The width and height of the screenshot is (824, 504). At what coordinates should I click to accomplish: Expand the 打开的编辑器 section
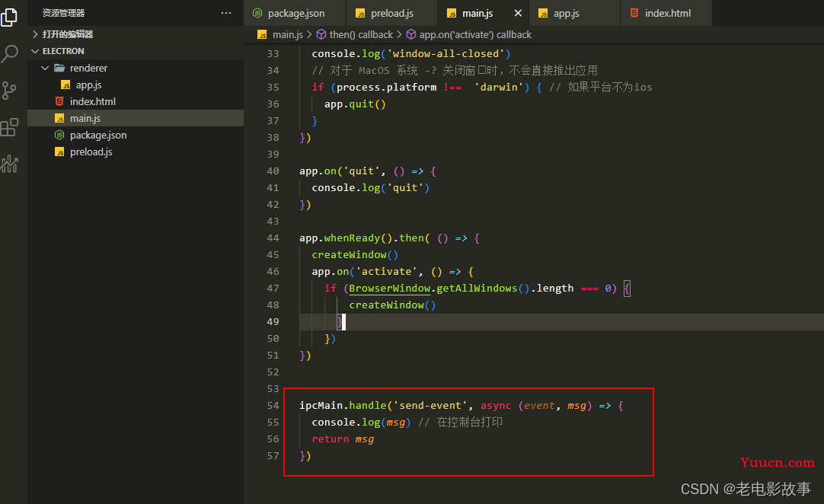(x=35, y=34)
